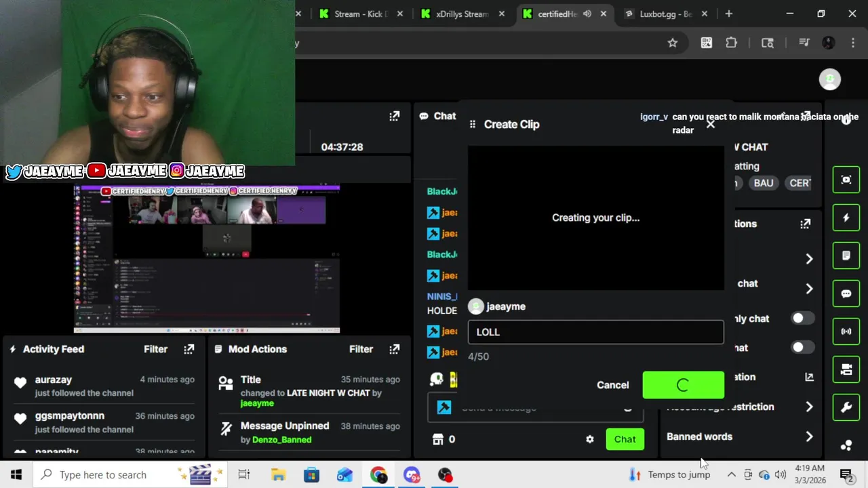
Task: Click the jaeayme link in Mod Actions
Action: [x=257, y=403]
